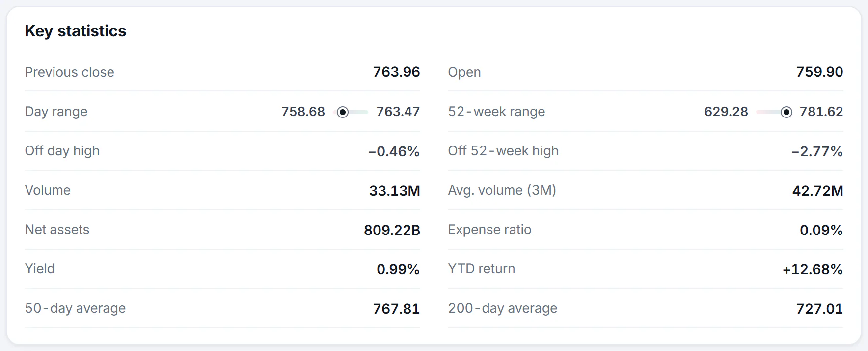Click the 50-day average value 767.81
This screenshot has height=351, width=868.
[397, 308]
